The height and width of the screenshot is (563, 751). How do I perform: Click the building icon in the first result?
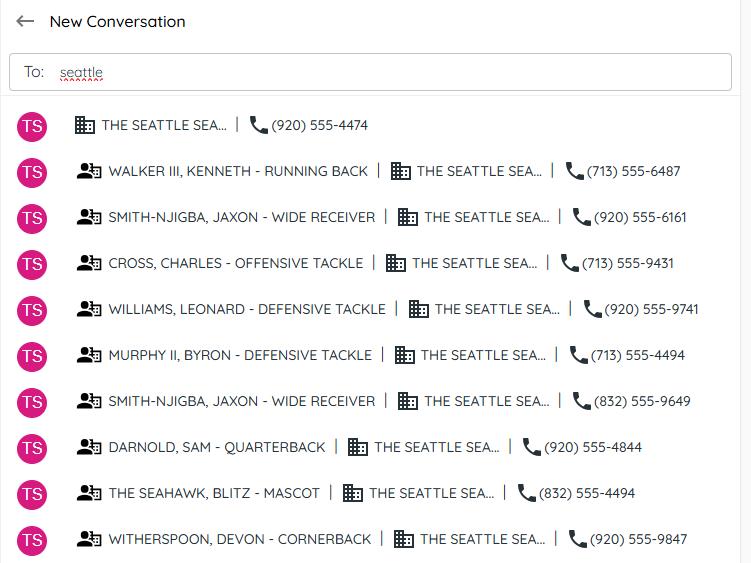coord(85,125)
